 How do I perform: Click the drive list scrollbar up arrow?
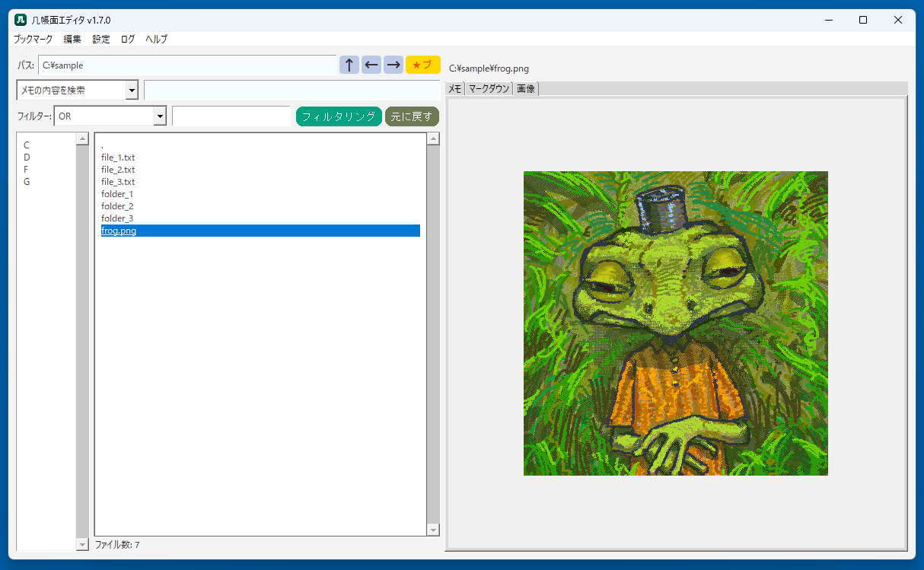[82, 139]
